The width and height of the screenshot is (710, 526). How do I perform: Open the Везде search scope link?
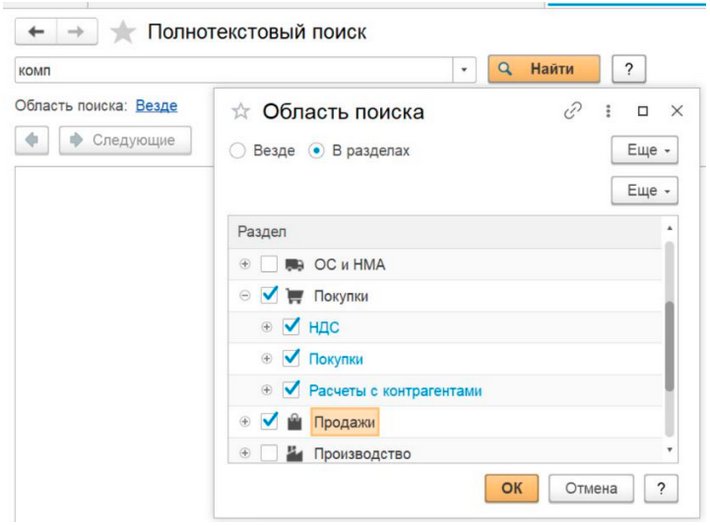tap(156, 105)
